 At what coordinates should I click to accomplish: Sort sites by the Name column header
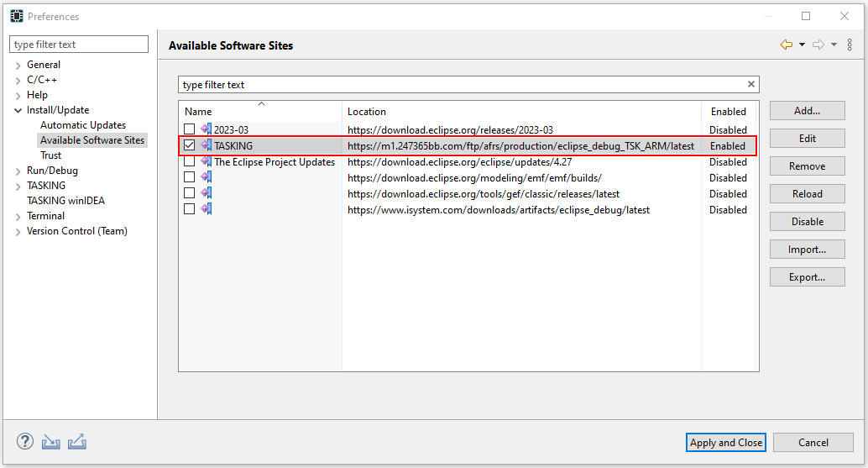click(260, 111)
